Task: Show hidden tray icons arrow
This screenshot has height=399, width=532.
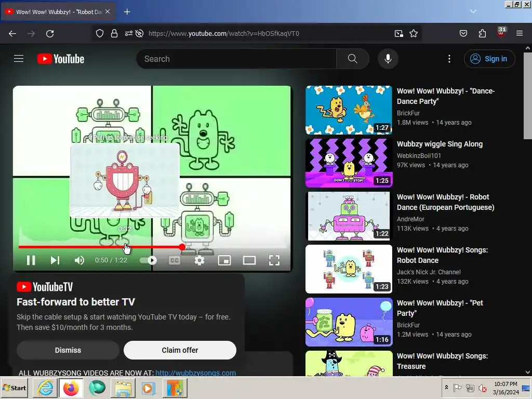Action: point(446,388)
